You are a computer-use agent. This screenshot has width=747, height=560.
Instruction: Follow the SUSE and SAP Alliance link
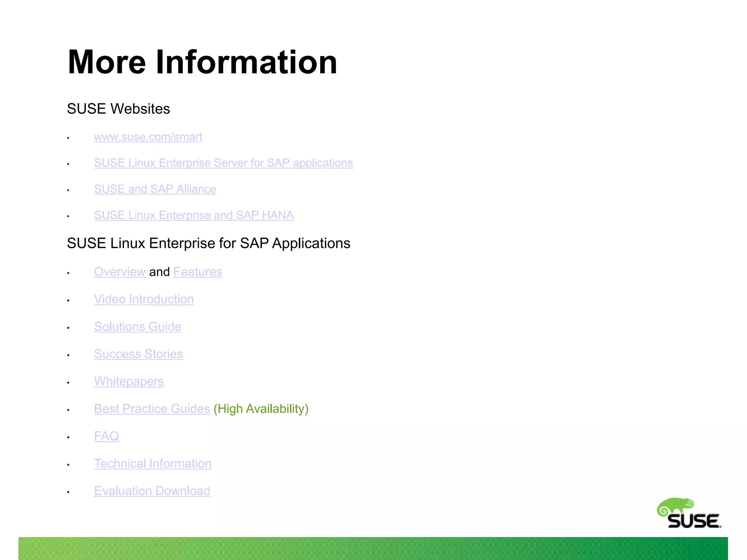(x=155, y=189)
